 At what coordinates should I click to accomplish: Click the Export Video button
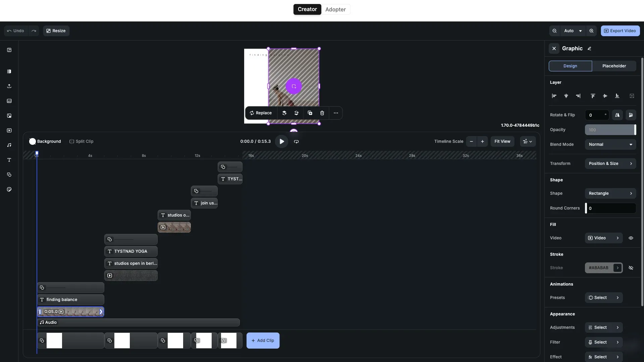coord(620,31)
